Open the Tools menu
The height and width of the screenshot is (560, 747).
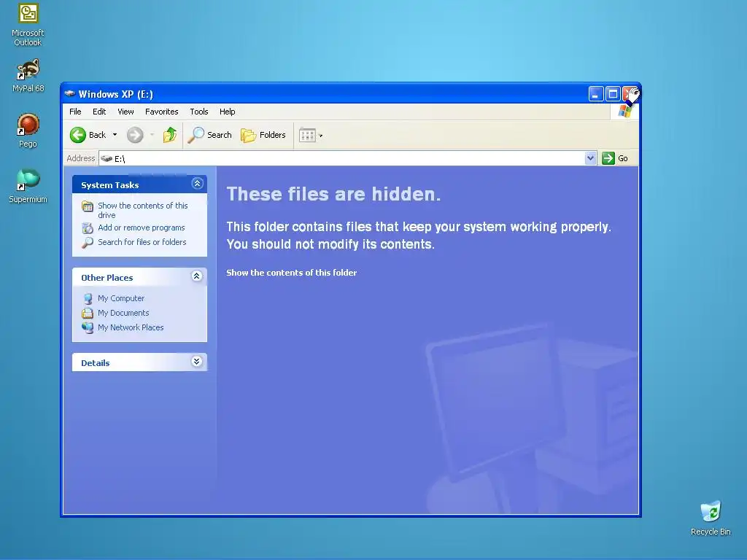[199, 112]
